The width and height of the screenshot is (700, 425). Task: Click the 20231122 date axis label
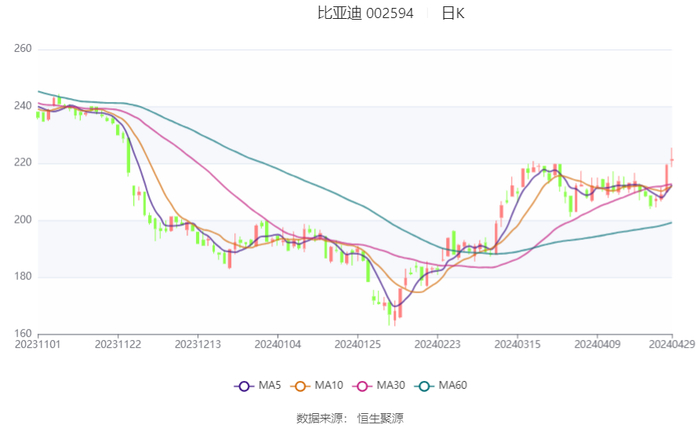tap(118, 343)
